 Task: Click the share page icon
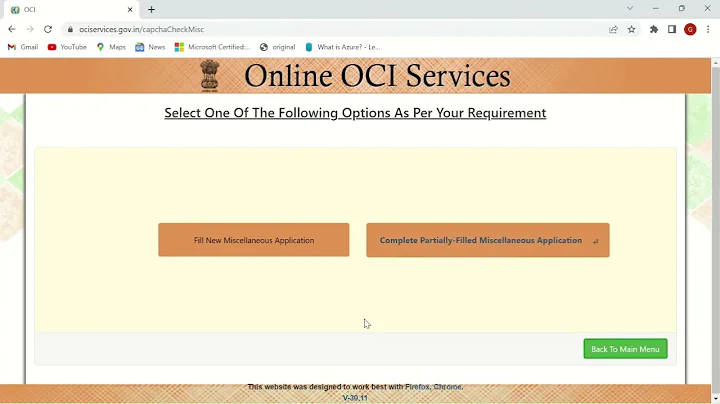613,29
